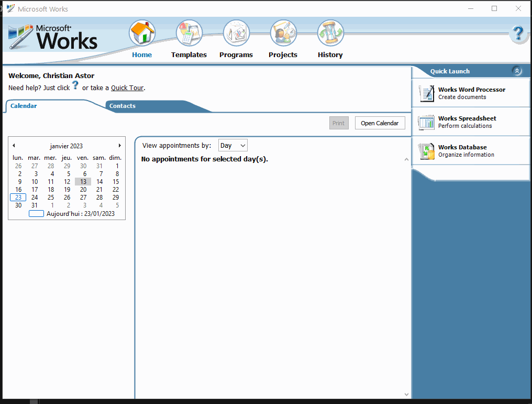Click the 'janvier 2023' month title
Image resolution: width=532 pixels, height=404 pixels.
[66, 146]
